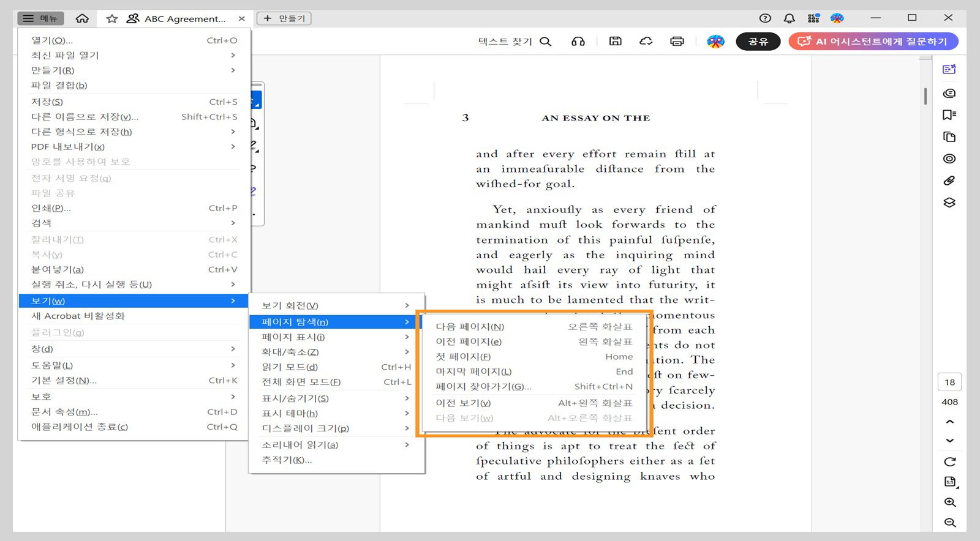Expand 페이지 표시(i) submenu
Image resolution: width=980 pixels, height=541 pixels.
(x=336, y=337)
